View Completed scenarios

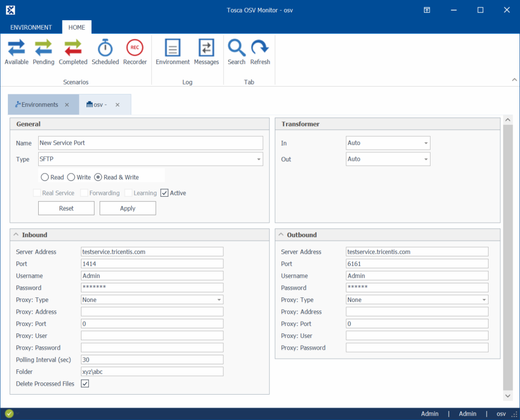[x=73, y=52]
